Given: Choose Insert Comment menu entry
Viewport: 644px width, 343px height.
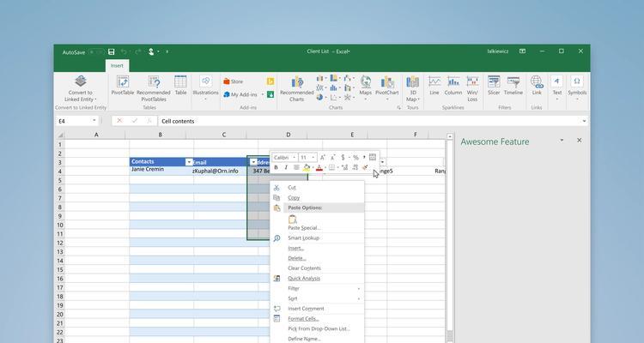Looking at the screenshot, I should [x=317, y=309].
